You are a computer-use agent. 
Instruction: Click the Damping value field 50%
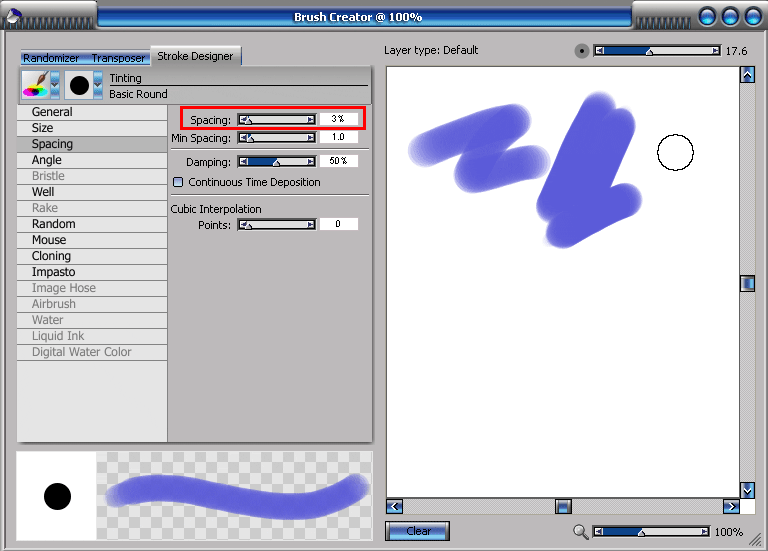[x=338, y=161]
